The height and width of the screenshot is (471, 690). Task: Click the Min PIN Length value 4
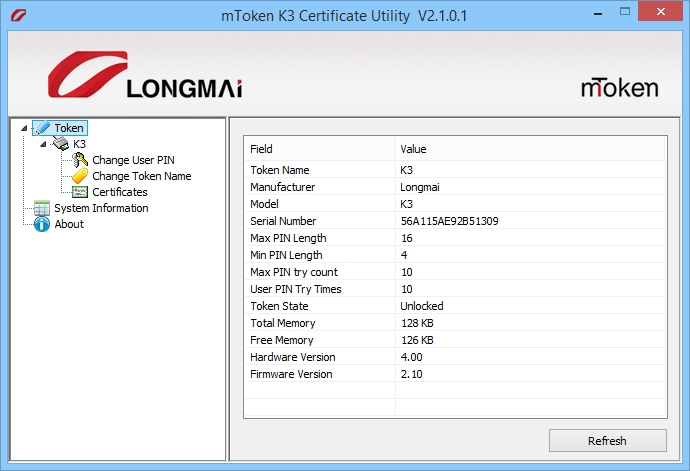[404, 255]
